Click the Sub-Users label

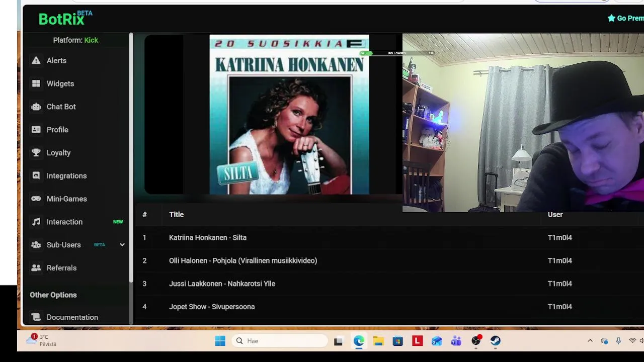point(63,245)
